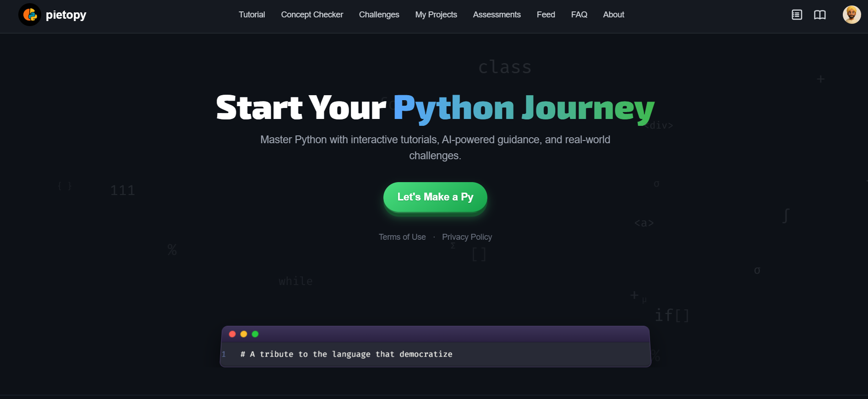
Task: Go to Concept Checker
Action: pos(312,15)
